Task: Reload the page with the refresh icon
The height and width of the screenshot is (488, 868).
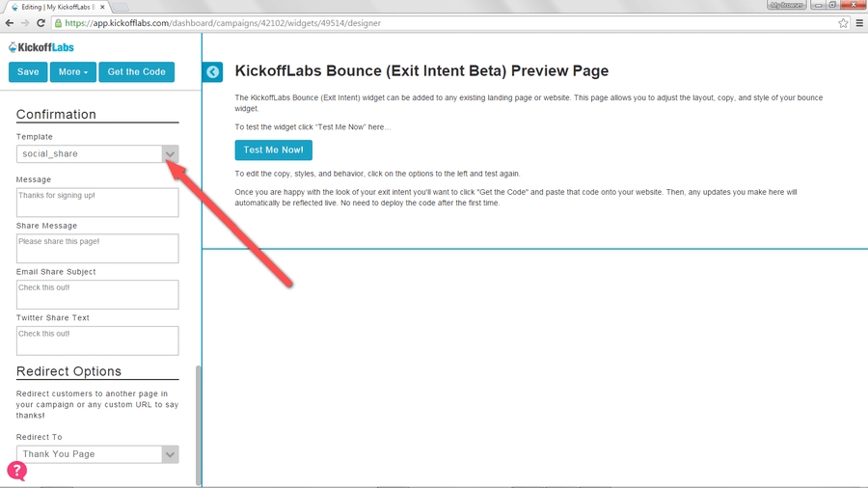Action: point(41,23)
